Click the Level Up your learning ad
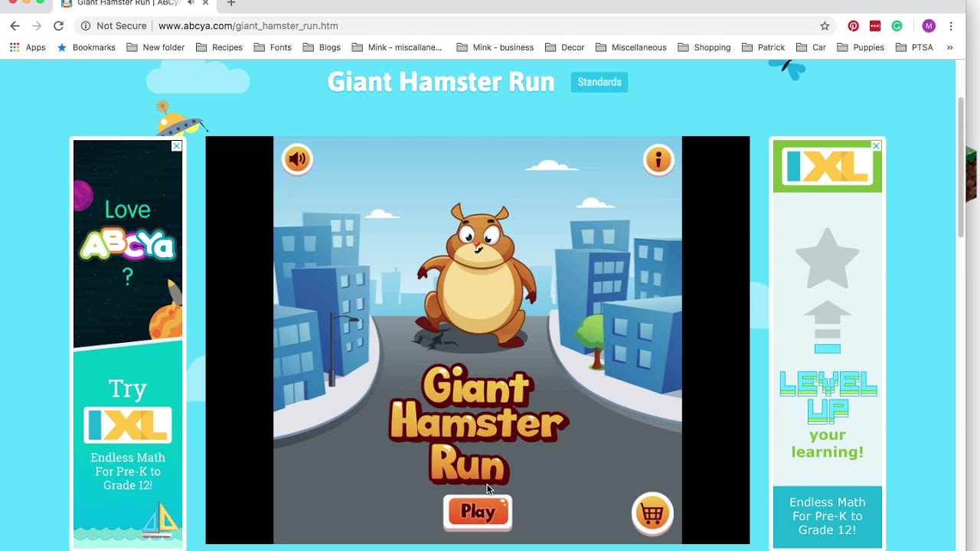 (x=828, y=416)
